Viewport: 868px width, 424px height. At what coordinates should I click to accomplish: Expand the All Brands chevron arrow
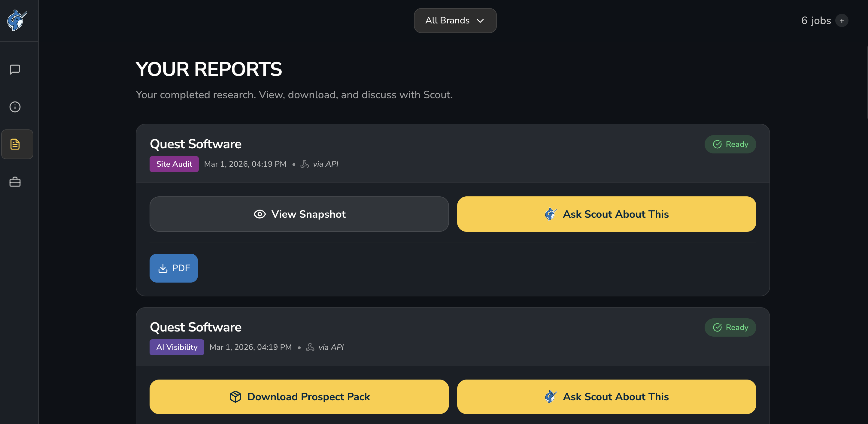481,20
